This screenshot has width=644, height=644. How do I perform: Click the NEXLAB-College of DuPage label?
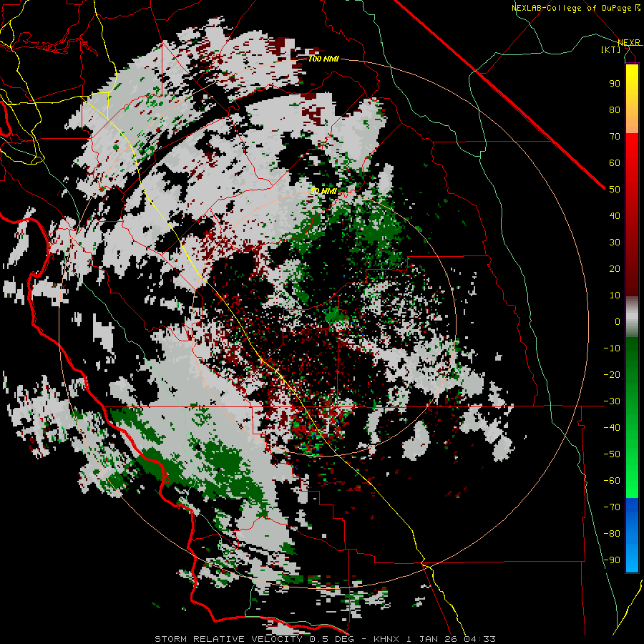(575, 8)
